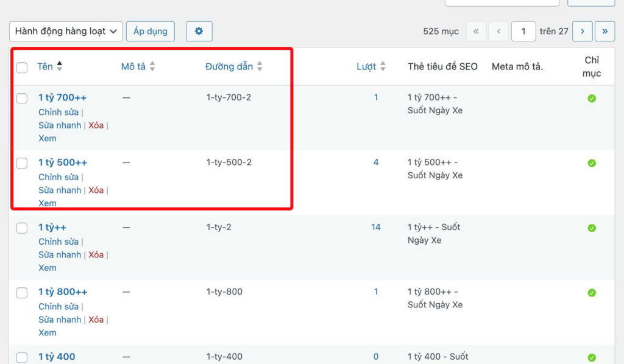Click Xem under 1 tỷ 800++
This screenshot has width=624, height=364.
click(48, 332)
